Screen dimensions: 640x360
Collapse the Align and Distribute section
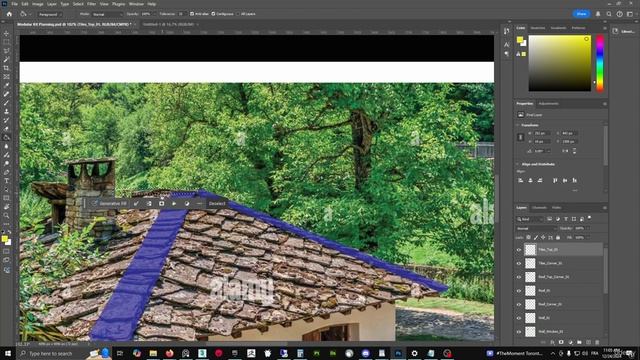point(518,164)
